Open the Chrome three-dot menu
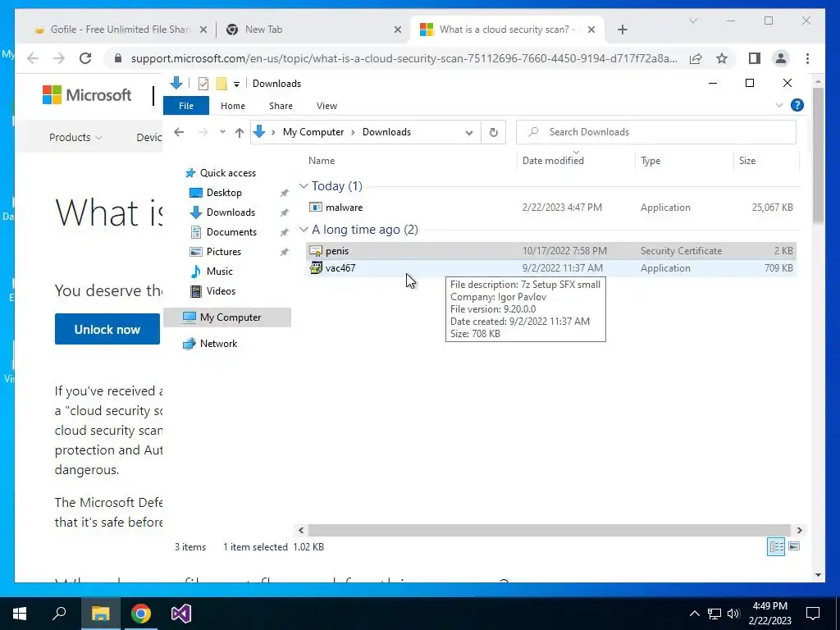 coord(807,58)
